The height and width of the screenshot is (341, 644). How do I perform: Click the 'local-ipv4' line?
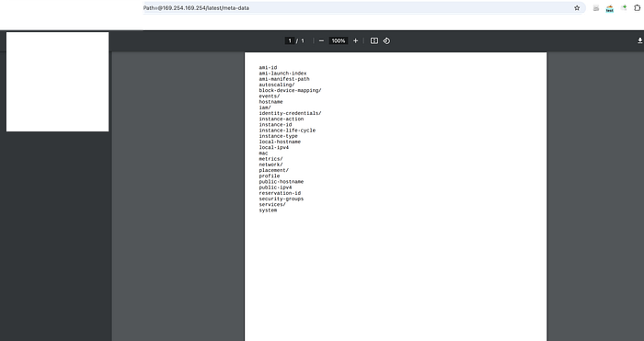point(274,147)
